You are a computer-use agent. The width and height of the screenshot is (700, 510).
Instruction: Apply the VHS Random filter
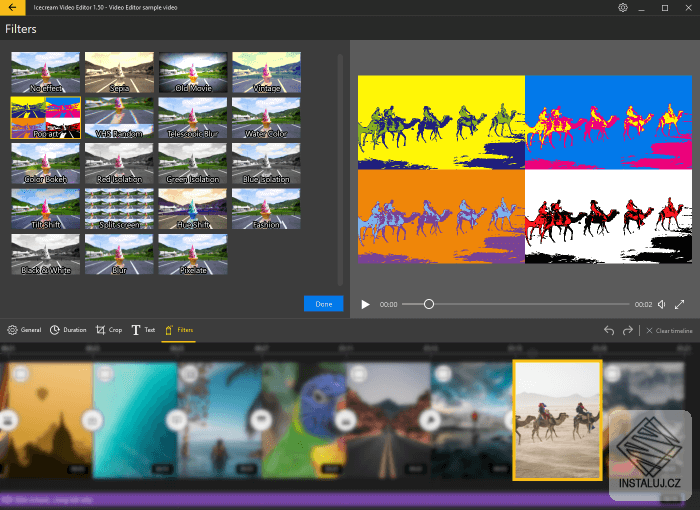(x=119, y=118)
